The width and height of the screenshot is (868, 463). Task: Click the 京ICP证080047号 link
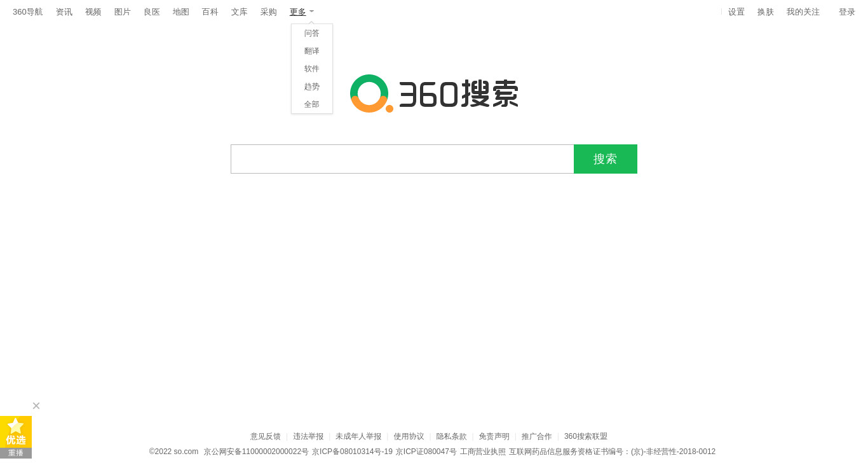coord(426,452)
